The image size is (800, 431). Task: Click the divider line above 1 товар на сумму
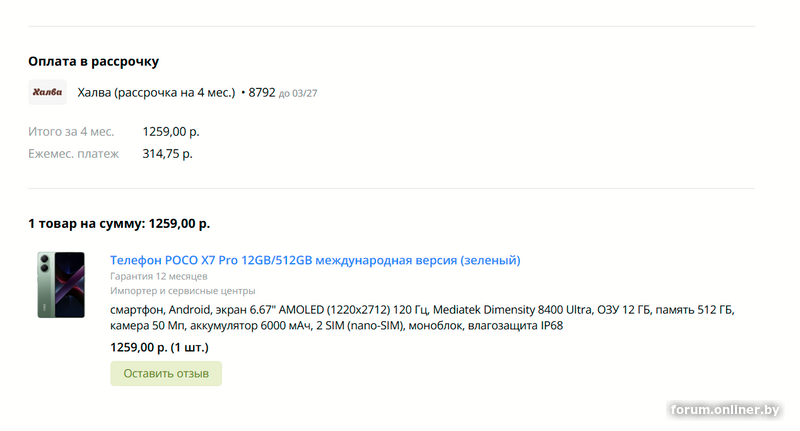(391, 188)
